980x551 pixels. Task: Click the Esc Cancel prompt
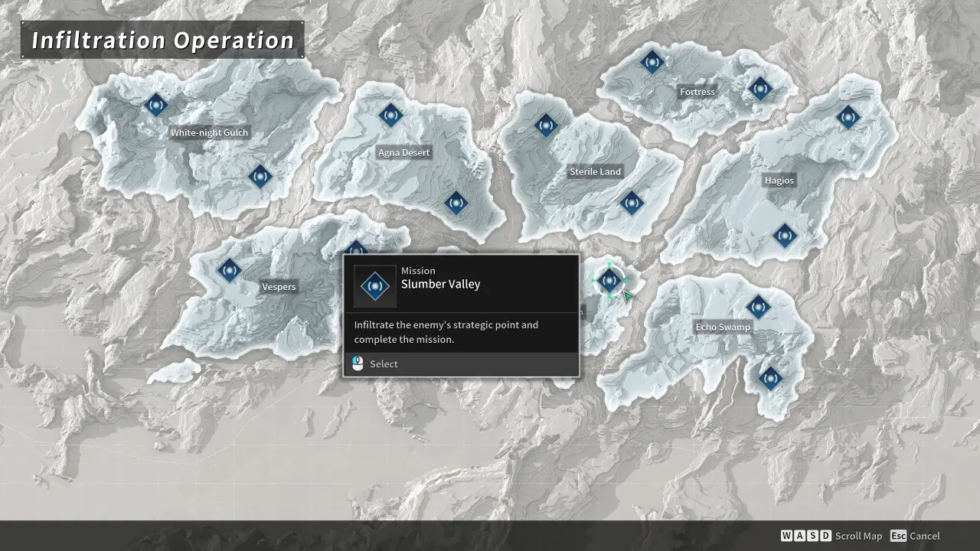(x=915, y=536)
